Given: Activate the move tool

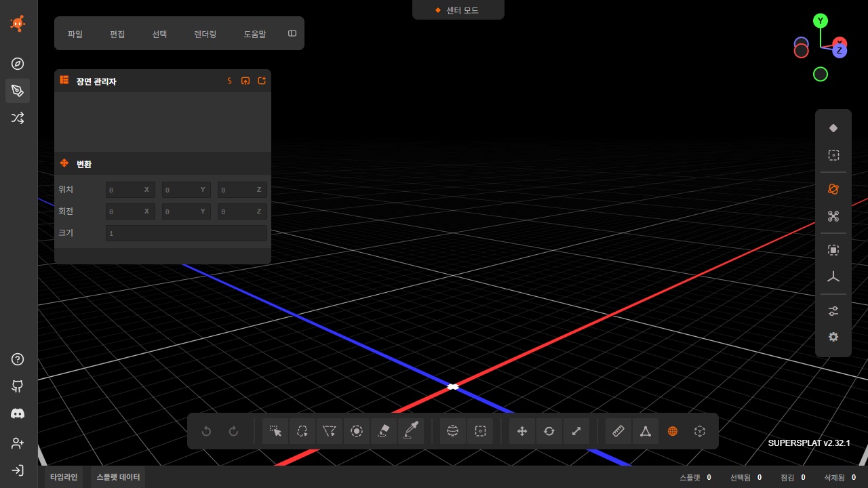Looking at the screenshot, I should coord(522,431).
